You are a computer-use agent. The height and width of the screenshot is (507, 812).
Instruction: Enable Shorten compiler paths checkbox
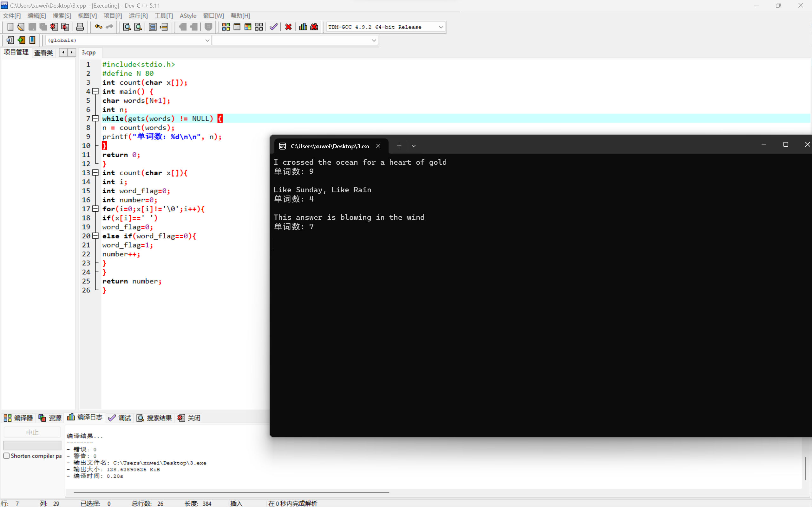6,456
